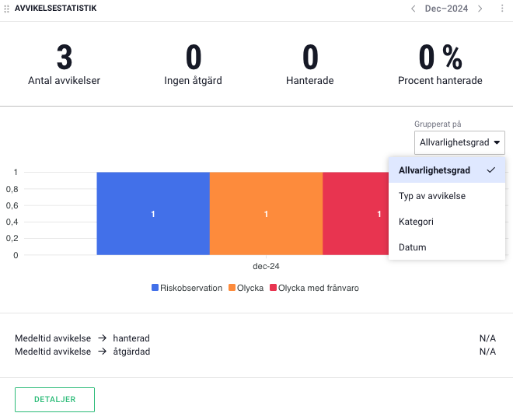The image size is (513, 420).
Task: Select Kategori from the grouping list
Action: [417, 222]
